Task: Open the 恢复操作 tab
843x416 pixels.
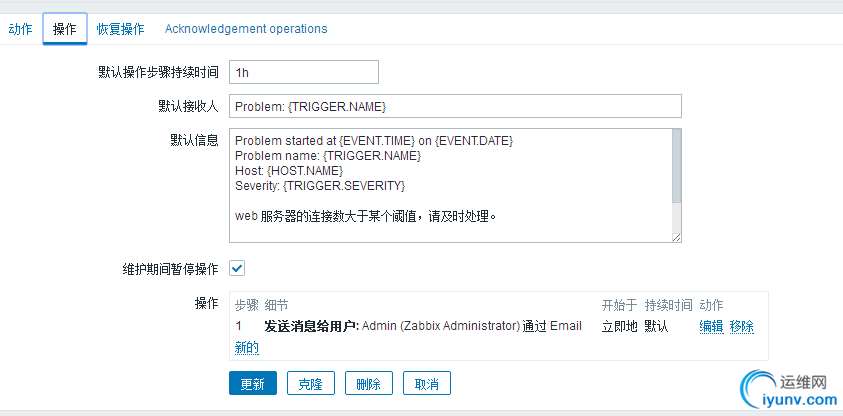Action: point(118,29)
